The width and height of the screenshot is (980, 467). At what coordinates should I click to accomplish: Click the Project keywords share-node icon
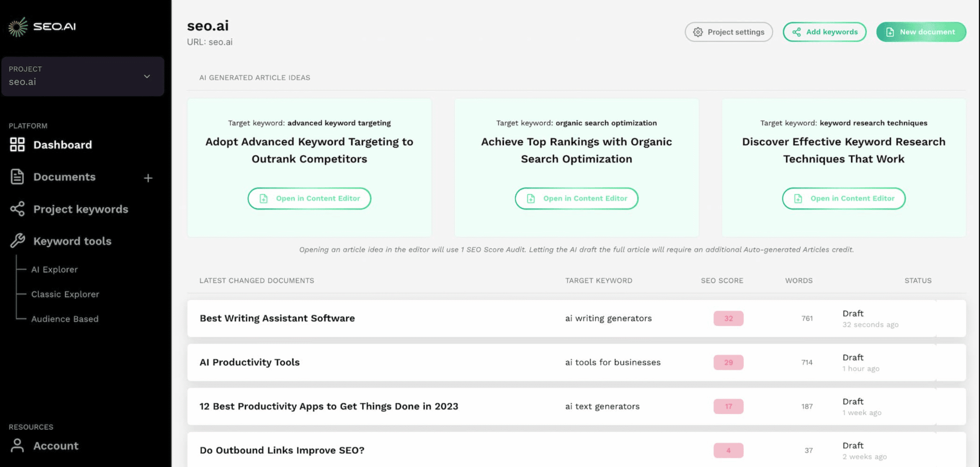tap(17, 209)
